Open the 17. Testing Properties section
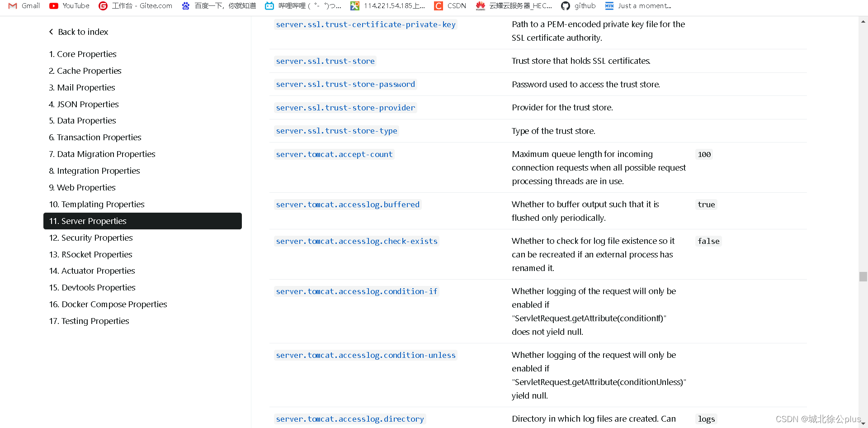Viewport: 868px width, 428px height. [89, 321]
